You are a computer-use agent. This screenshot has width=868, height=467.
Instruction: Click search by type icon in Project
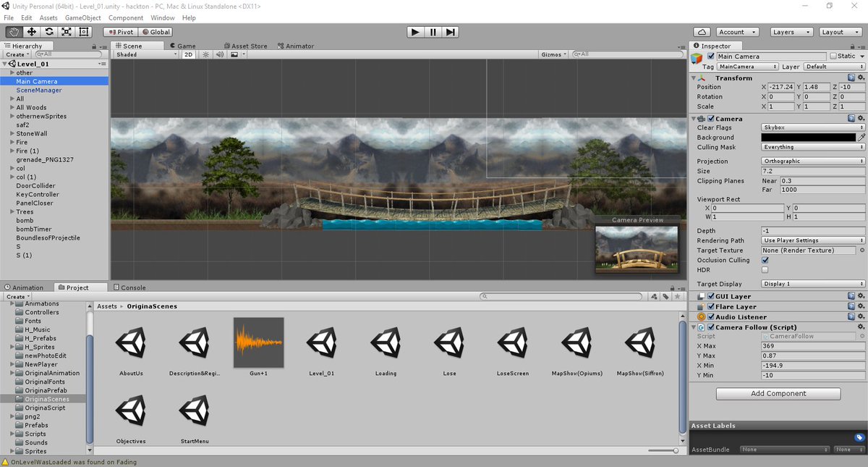(x=654, y=296)
